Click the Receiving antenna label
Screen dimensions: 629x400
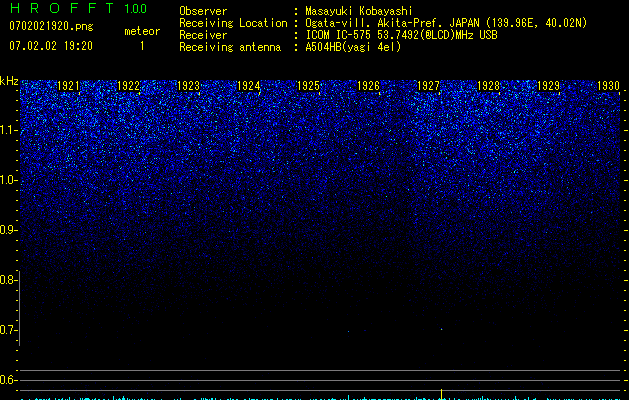(230, 47)
